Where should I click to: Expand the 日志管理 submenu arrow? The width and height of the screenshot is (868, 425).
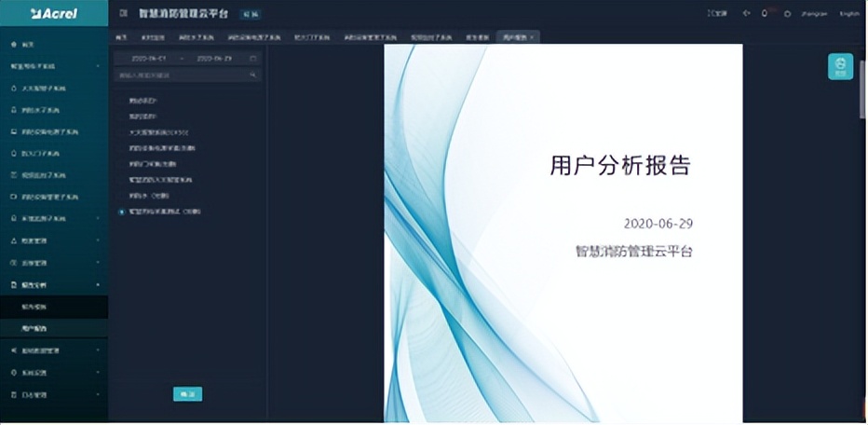98,395
